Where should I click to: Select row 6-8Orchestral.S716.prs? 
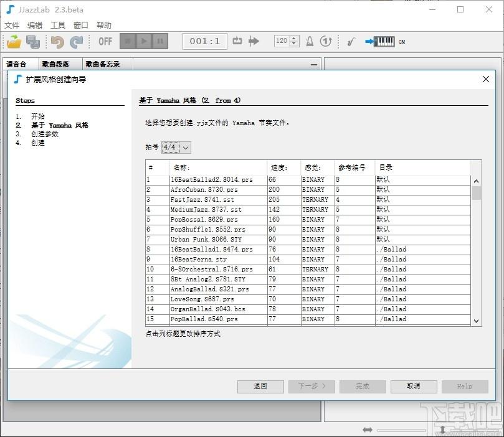point(308,270)
